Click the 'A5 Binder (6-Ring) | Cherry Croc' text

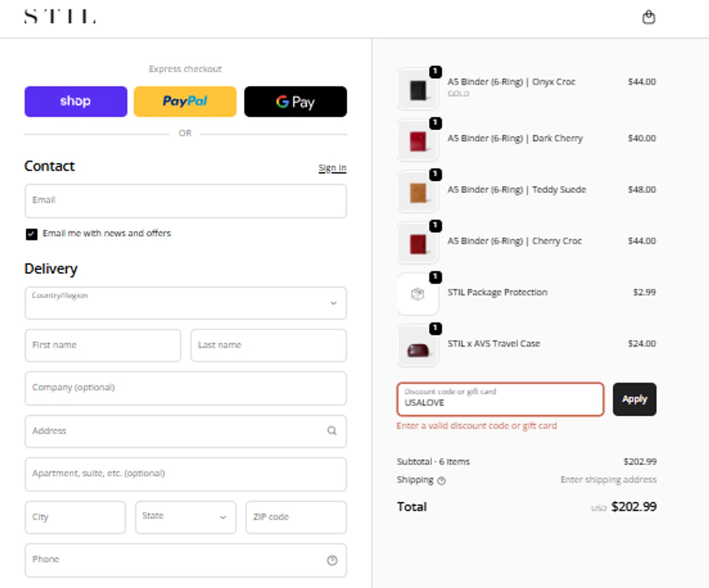pyautogui.click(x=514, y=241)
